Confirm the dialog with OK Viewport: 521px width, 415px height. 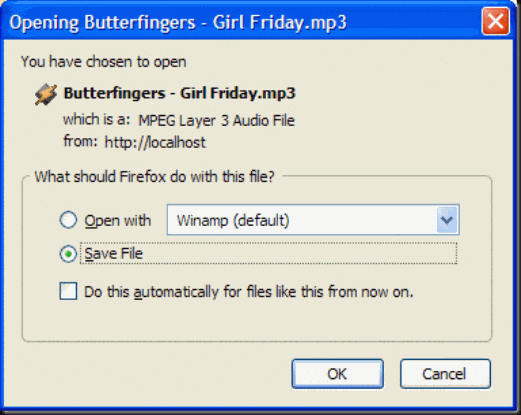[337, 374]
